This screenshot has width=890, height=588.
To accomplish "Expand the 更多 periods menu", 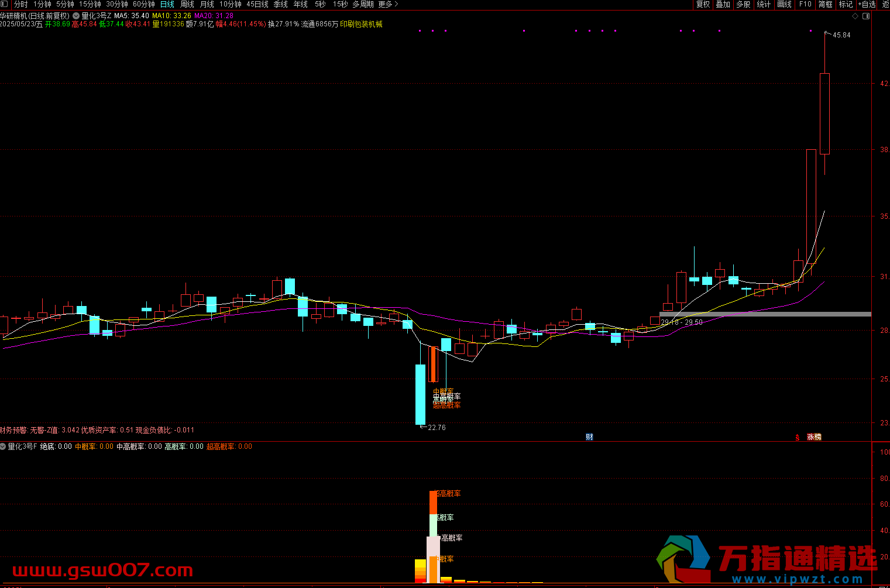I will (x=388, y=4).
